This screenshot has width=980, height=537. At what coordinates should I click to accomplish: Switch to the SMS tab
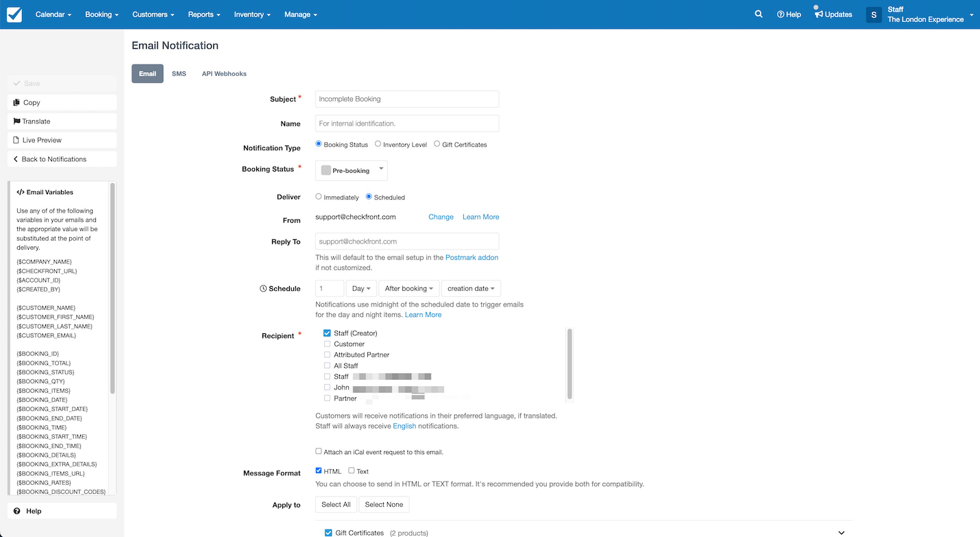coord(179,73)
